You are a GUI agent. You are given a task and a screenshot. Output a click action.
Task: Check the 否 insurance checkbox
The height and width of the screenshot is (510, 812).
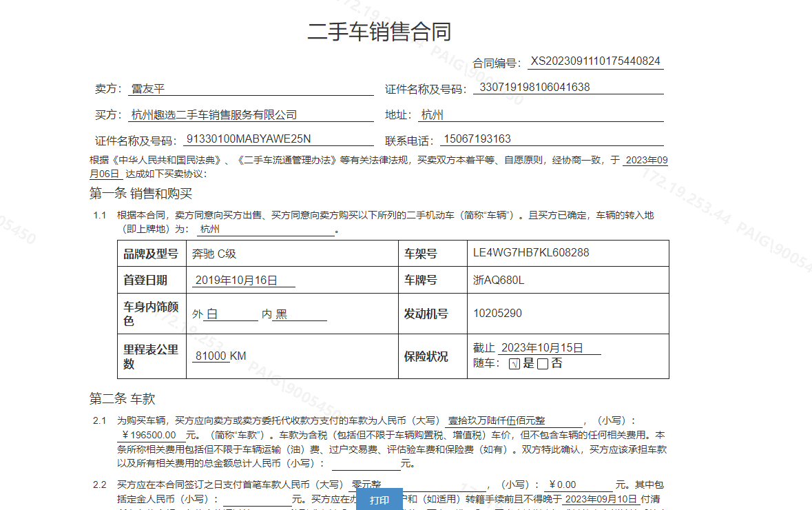click(x=542, y=364)
